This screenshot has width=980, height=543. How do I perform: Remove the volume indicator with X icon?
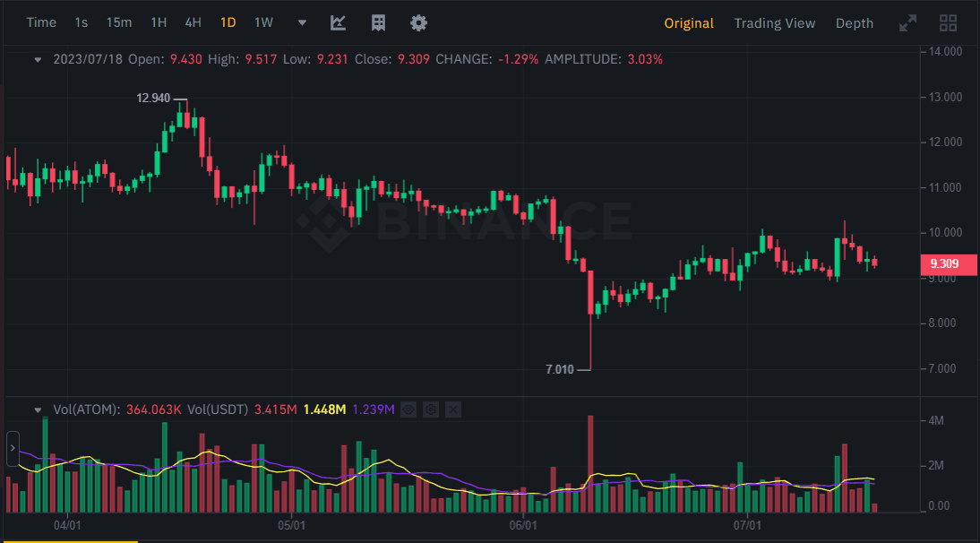[452, 409]
